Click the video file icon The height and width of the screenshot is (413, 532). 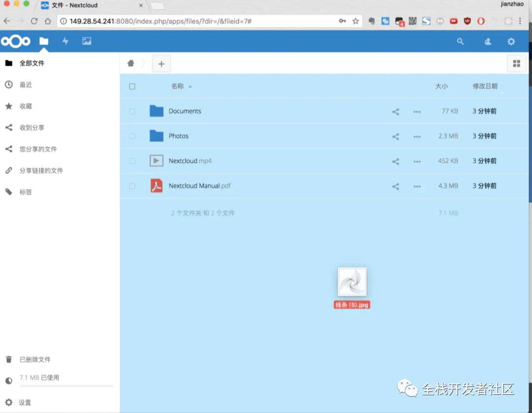pos(157,161)
